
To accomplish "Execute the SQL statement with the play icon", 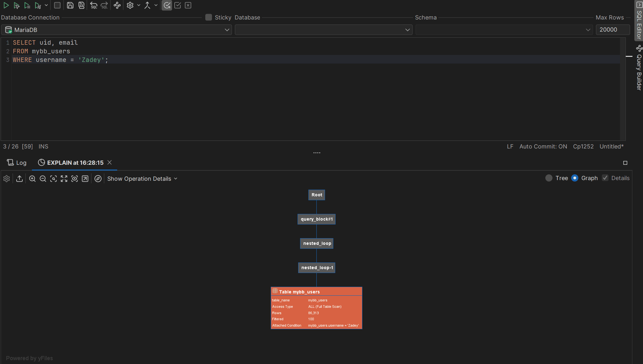I will click(x=6, y=5).
